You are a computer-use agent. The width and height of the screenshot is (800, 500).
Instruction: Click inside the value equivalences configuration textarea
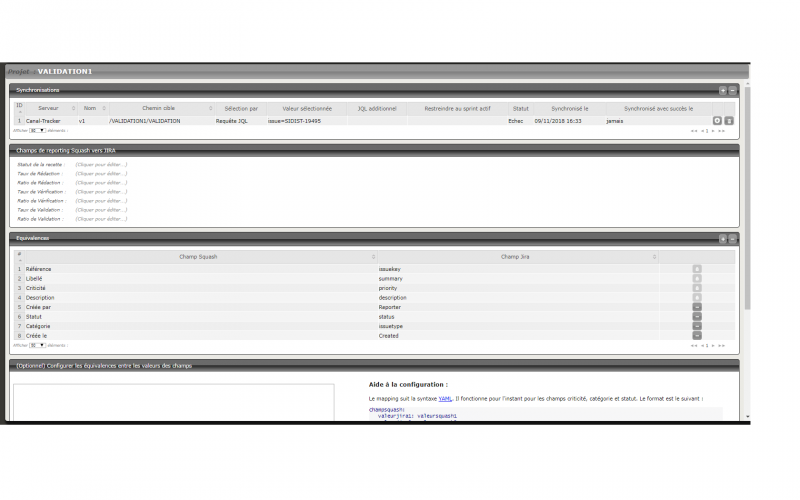pyautogui.click(x=173, y=403)
